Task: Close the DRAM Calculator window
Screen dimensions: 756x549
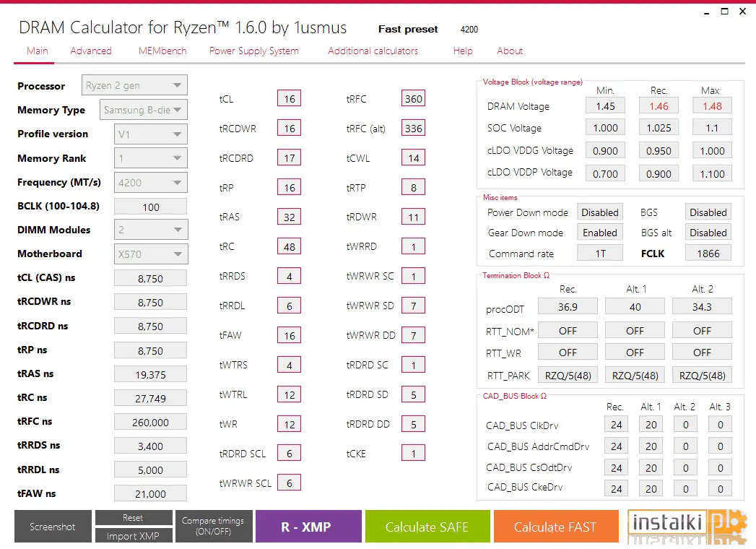Action: click(x=742, y=12)
